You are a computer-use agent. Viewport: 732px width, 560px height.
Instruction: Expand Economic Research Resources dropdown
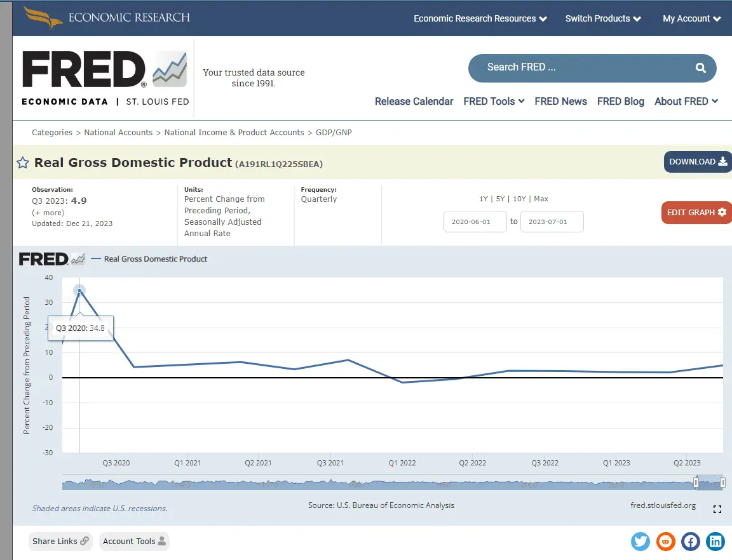pyautogui.click(x=480, y=18)
